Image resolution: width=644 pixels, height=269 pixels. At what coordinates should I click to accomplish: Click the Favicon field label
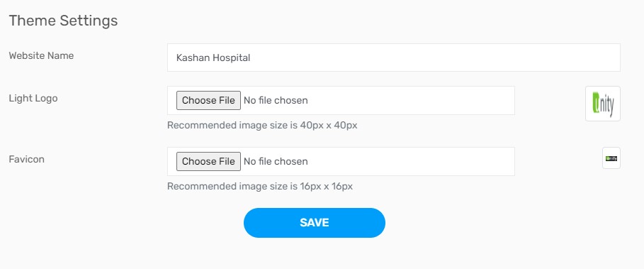point(27,159)
